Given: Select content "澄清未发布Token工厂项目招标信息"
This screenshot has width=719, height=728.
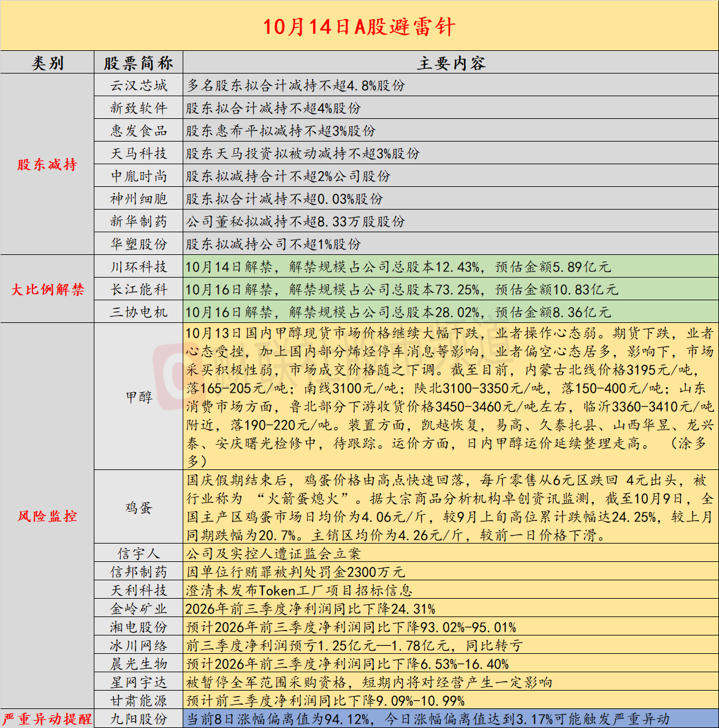Looking at the screenshot, I should [299, 590].
